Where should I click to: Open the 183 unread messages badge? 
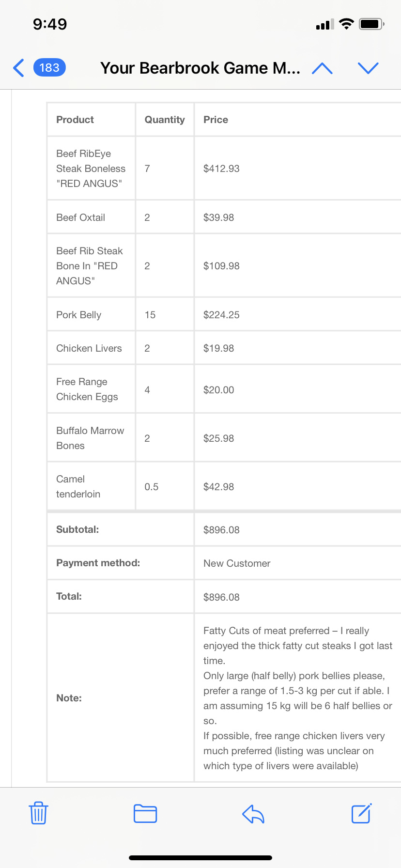(49, 68)
